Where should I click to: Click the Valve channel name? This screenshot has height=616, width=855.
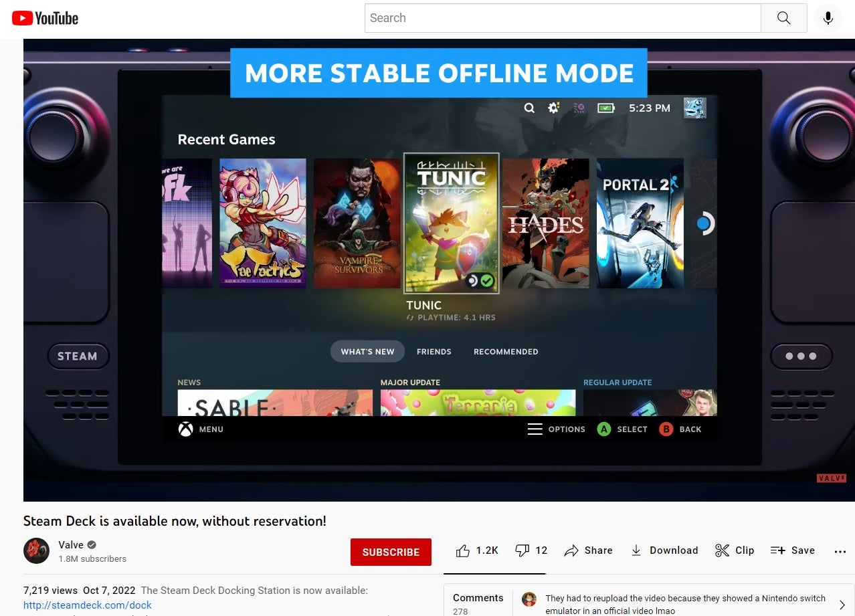[71, 544]
